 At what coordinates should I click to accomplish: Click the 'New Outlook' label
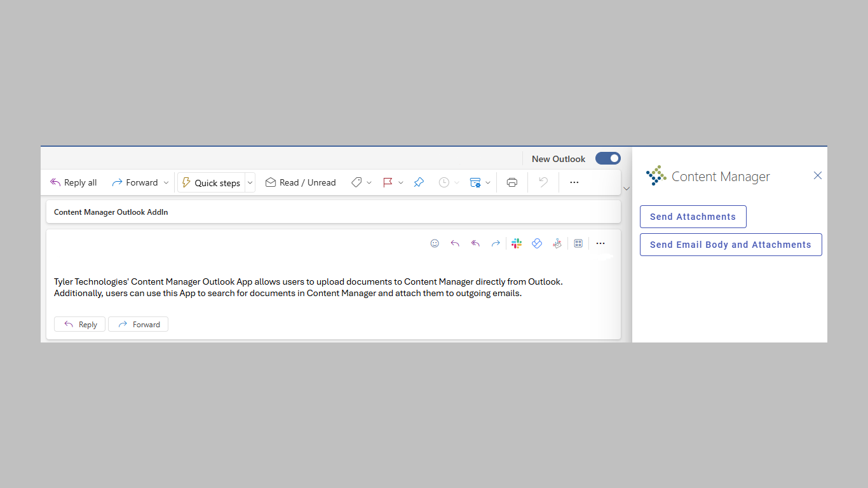tap(559, 159)
